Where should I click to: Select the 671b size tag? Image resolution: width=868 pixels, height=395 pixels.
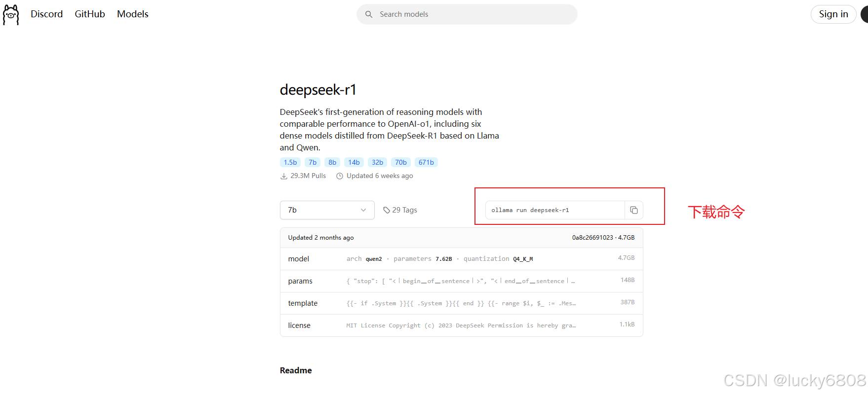click(x=426, y=162)
